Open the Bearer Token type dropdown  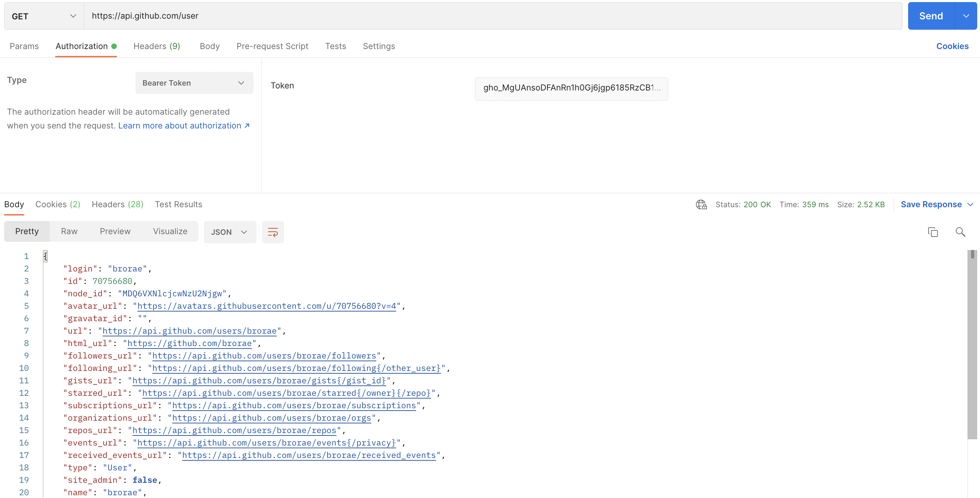point(194,83)
